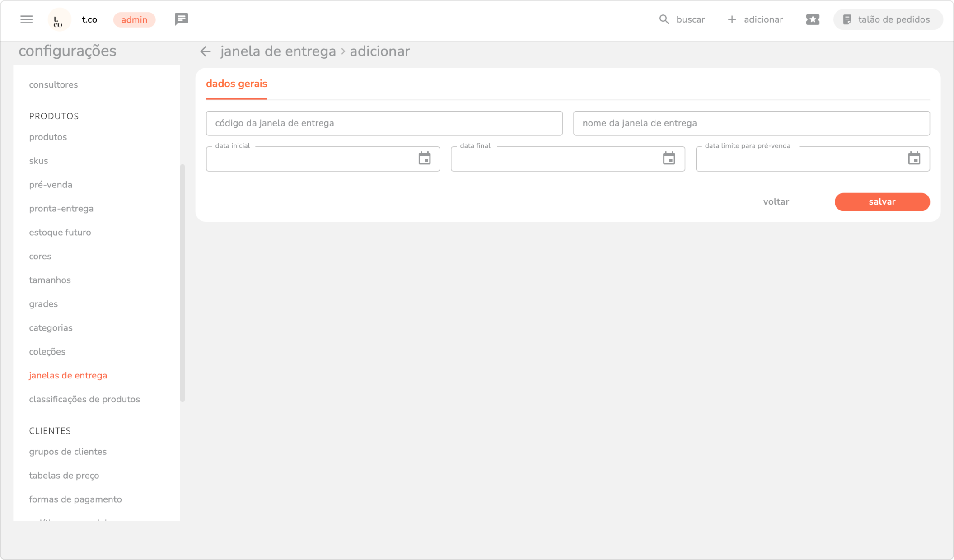Open janelas de entrega in sidebar
This screenshot has height=560, width=954.
68,375
